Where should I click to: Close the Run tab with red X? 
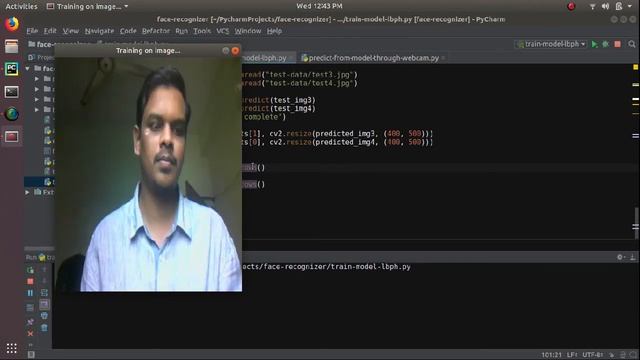[x=30, y=333]
